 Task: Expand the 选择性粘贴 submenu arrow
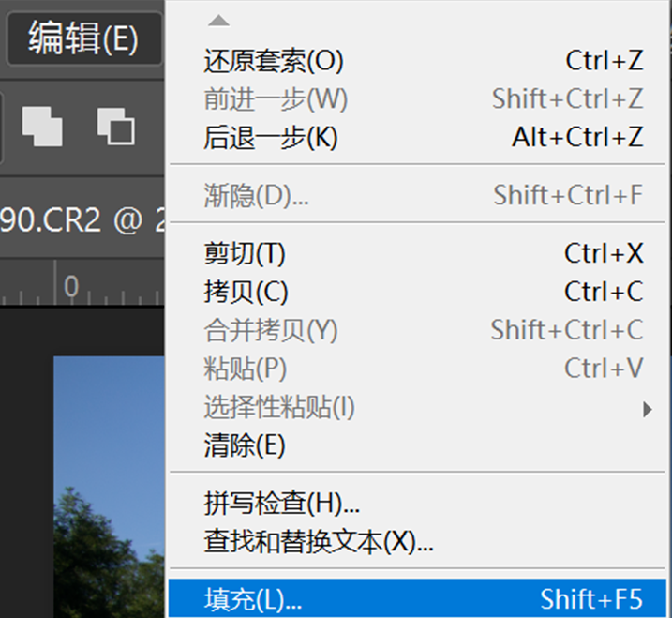pos(647,408)
